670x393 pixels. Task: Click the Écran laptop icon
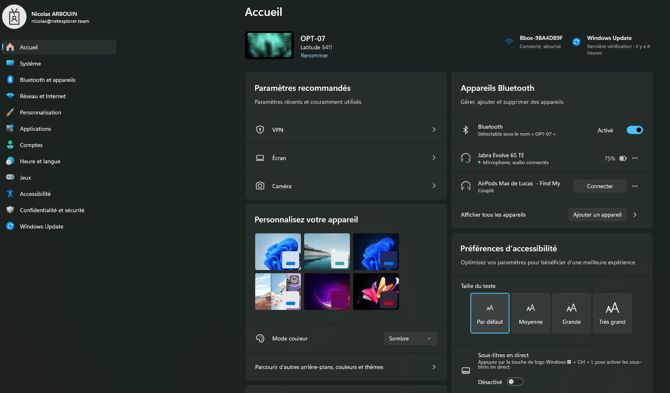(x=260, y=158)
